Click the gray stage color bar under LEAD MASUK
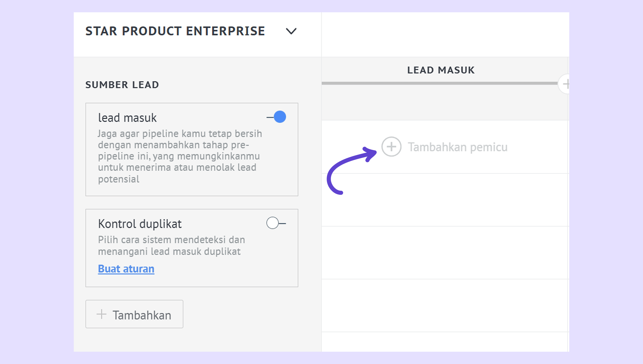643x364 pixels. (439, 83)
